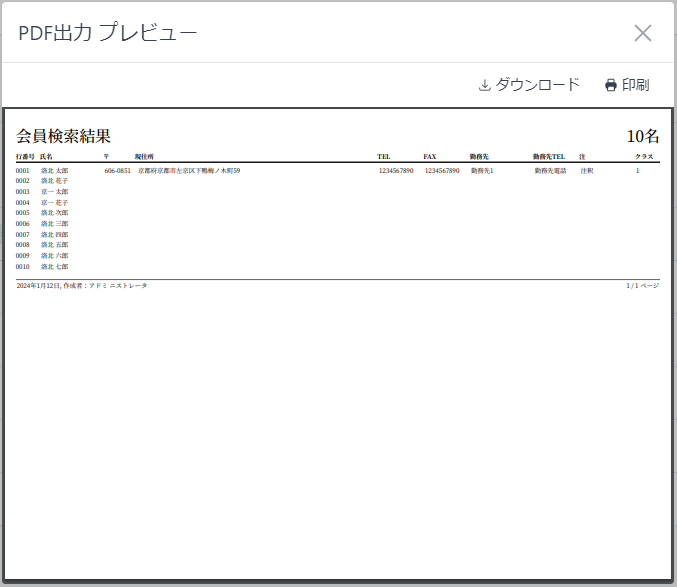
Task: Select row number 0008
Action: point(22,245)
